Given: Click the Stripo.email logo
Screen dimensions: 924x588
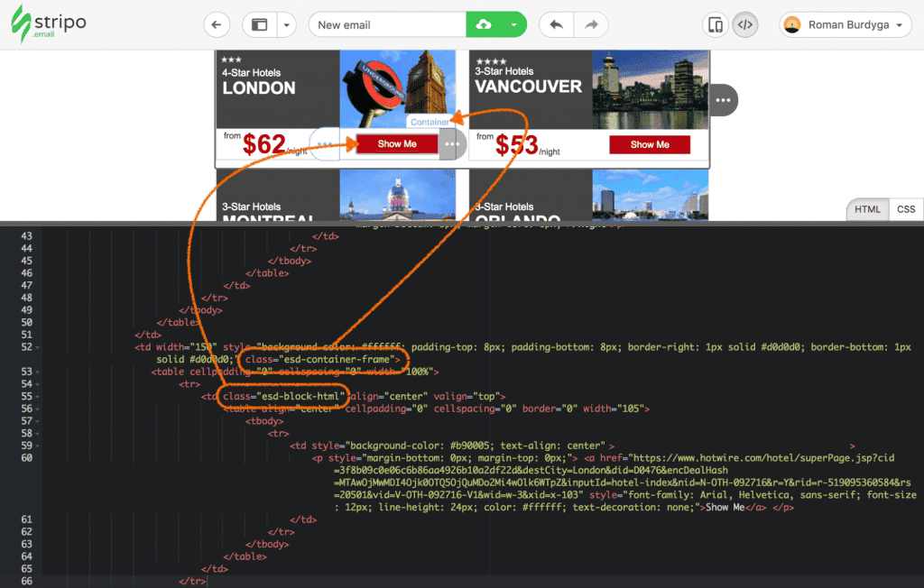Looking at the screenshot, I should coord(49,25).
